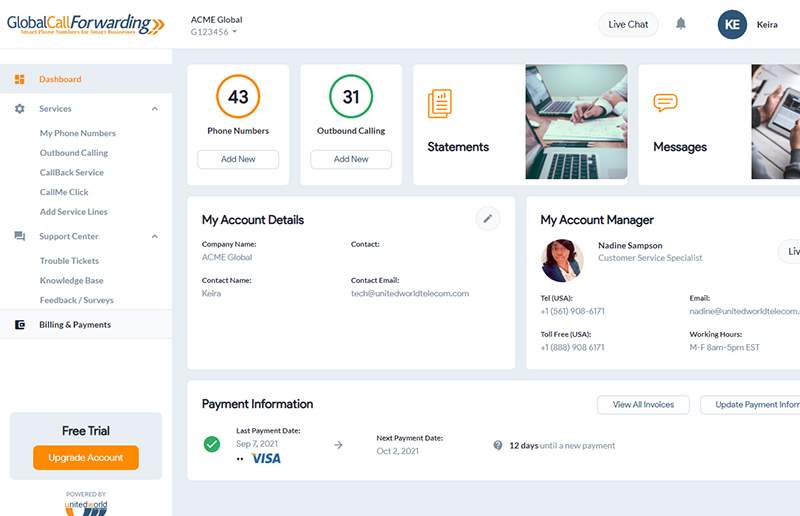Open Outbound Calling in sidebar
The width and height of the screenshot is (800, 516).
point(74,153)
